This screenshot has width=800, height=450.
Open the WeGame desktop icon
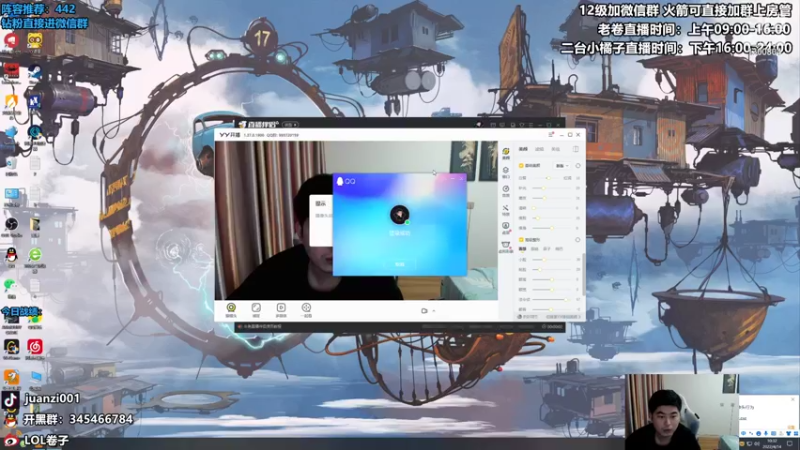11,347
